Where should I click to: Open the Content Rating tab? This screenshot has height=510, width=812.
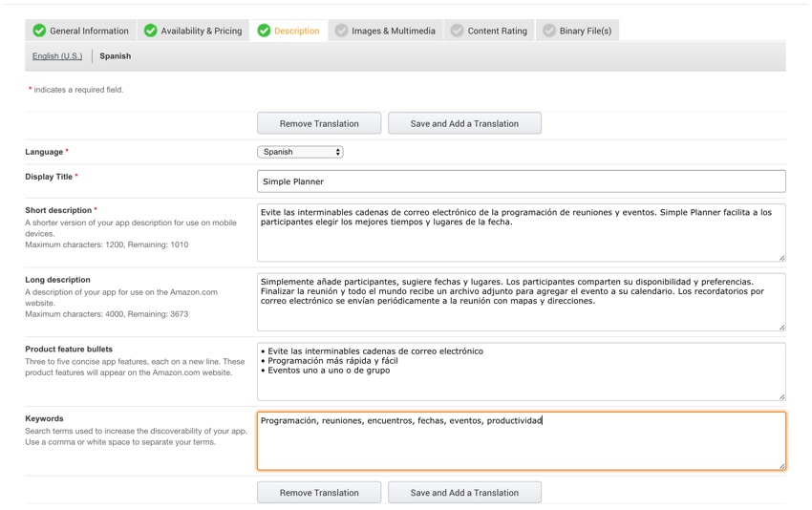[489, 31]
